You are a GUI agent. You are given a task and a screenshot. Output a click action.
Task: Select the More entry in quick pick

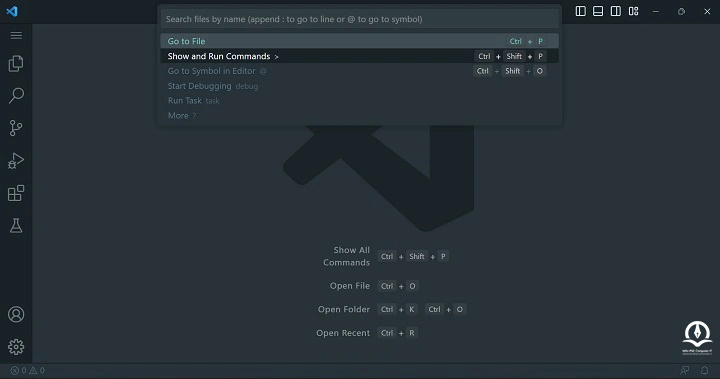[360, 115]
